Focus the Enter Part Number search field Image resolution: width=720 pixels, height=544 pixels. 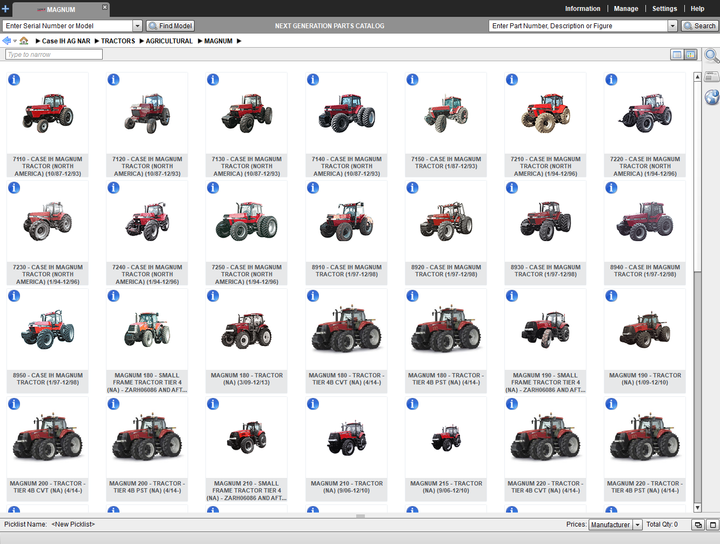pyautogui.click(x=579, y=26)
